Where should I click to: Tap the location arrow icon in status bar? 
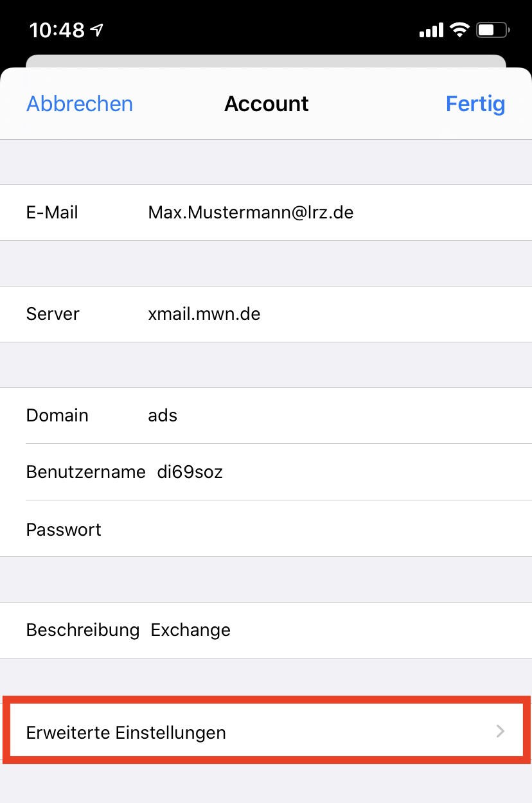point(97,30)
